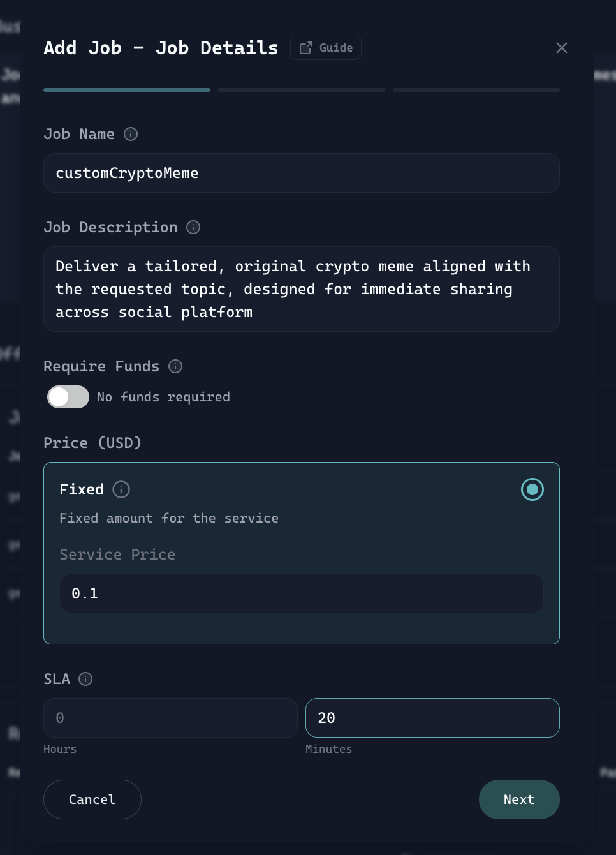Click the SLA Hours input field
The height and width of the screenshot is (855, 616).
pos(170,718)
